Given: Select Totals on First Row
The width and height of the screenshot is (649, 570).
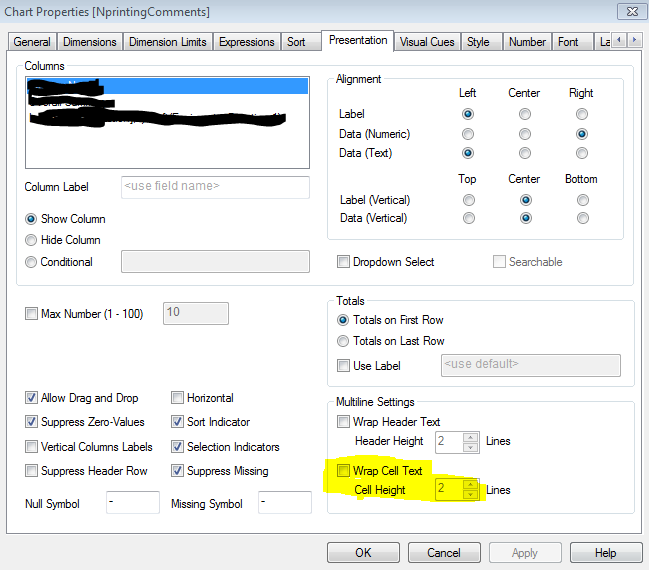Looking at the screenshot, I should click(343, 320).
